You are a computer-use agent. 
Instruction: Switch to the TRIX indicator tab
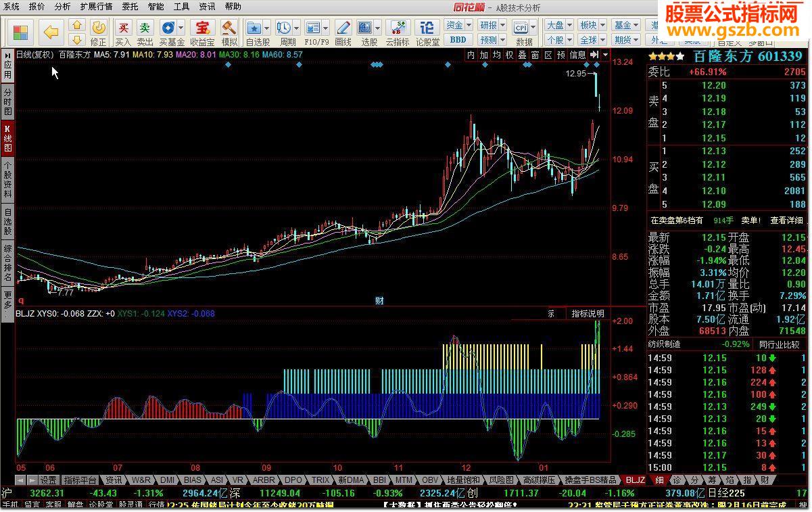click(x=320, y=480)
